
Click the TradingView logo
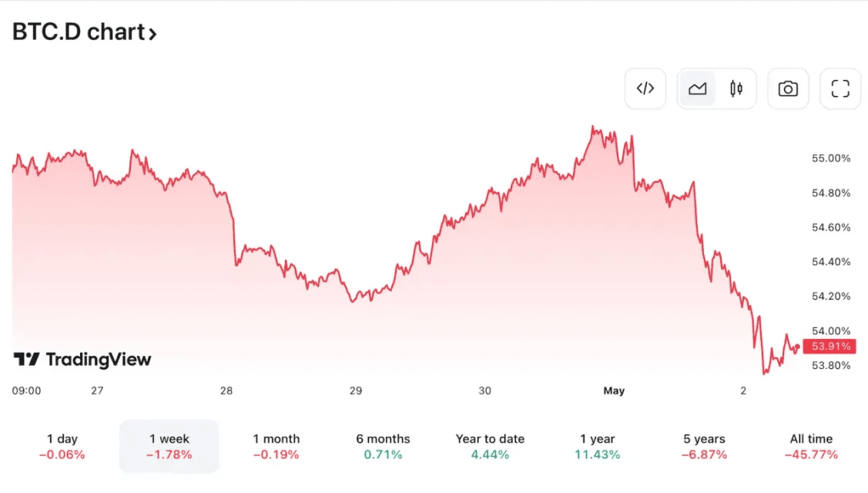[82, 359]
